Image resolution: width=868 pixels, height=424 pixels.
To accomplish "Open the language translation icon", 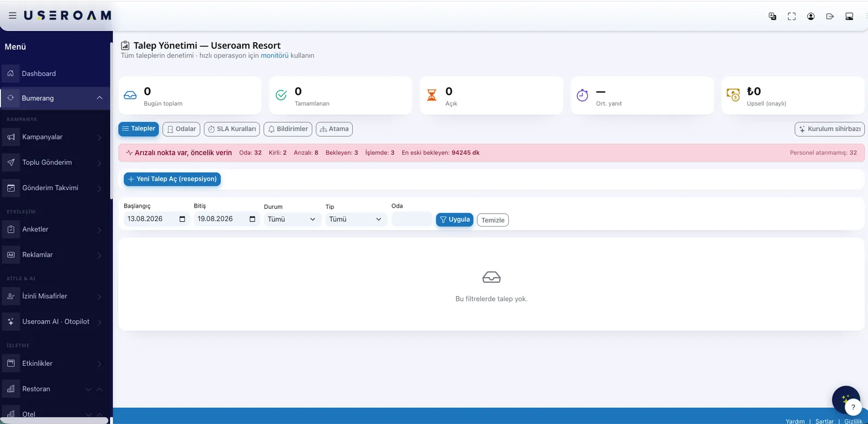I will [773, 16].
